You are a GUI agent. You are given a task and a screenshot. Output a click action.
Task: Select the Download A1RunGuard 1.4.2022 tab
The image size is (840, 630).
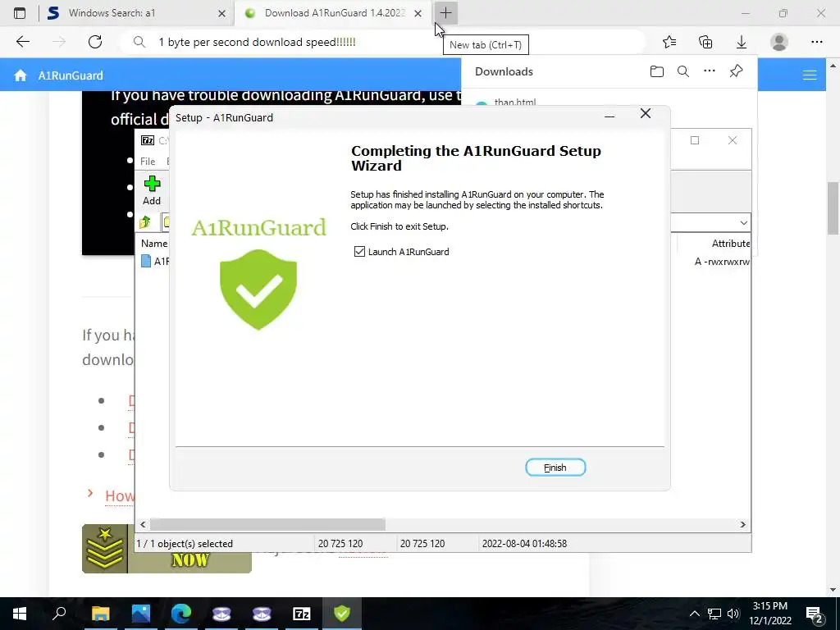[335, 13]
